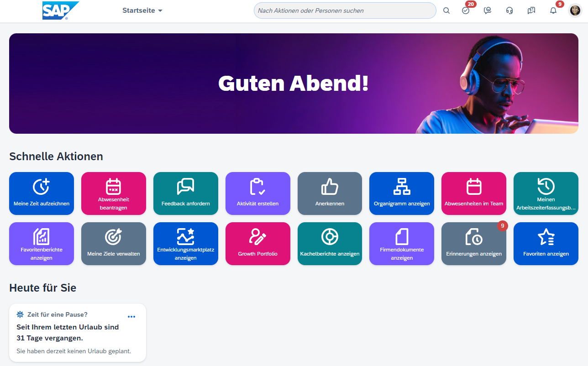
Task: Select Abwesenheit beantragen tile
Action: 114,193
